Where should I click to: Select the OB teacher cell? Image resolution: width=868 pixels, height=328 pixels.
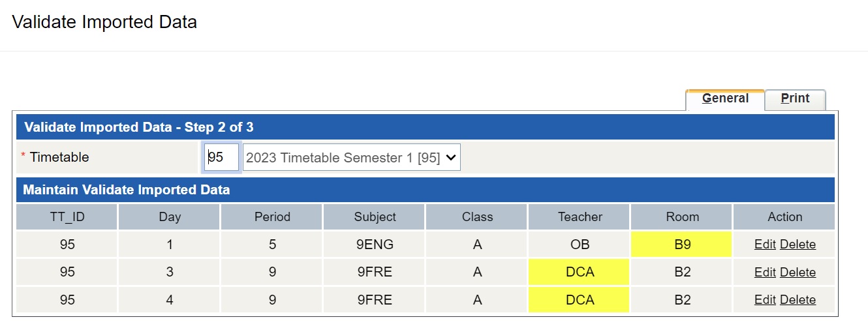click(580, 245)
